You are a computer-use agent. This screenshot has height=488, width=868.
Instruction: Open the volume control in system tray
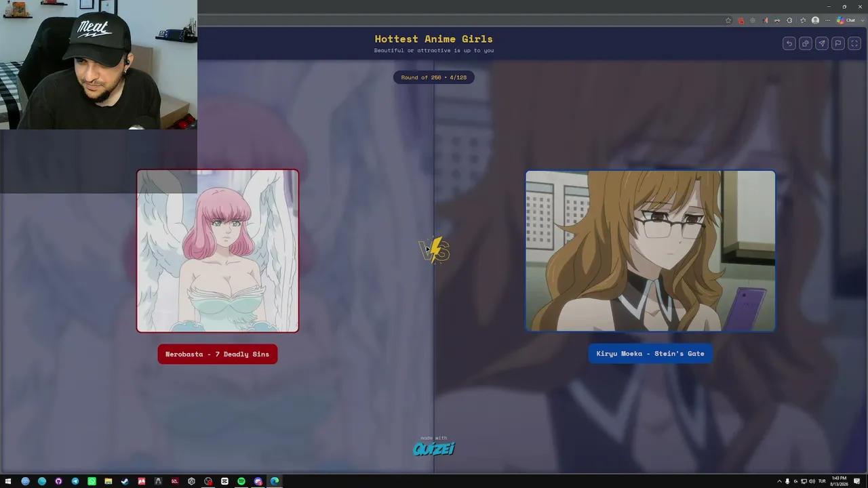812,481
